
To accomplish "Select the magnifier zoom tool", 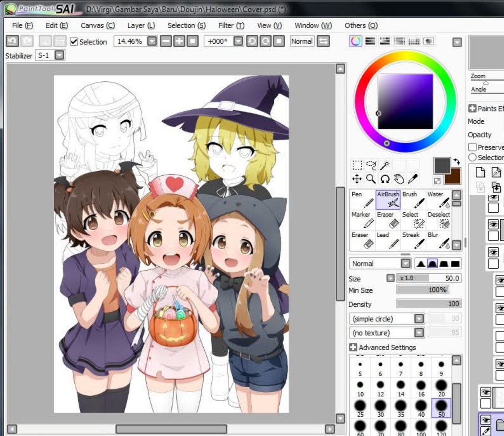I will pyautogui.click(x=371, y=179).
